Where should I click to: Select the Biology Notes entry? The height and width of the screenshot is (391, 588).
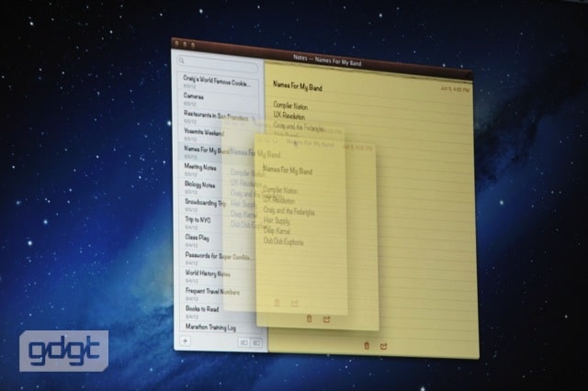(x=201, y=184)
